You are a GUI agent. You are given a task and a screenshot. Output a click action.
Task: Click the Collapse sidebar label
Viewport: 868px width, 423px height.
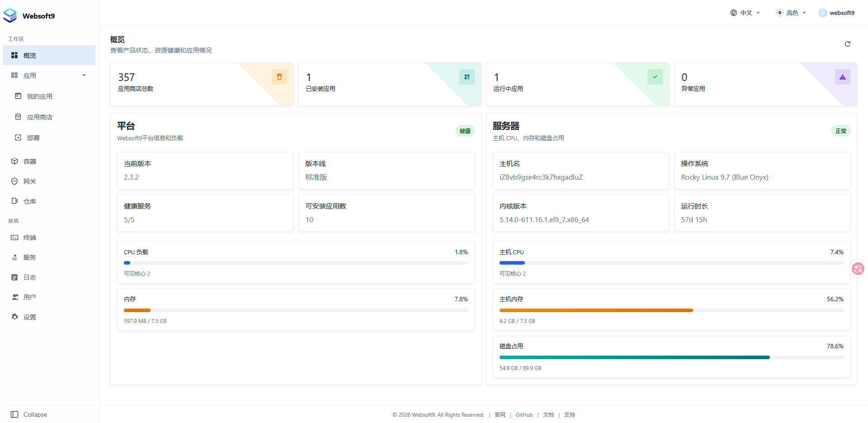[x=35, y=414]
